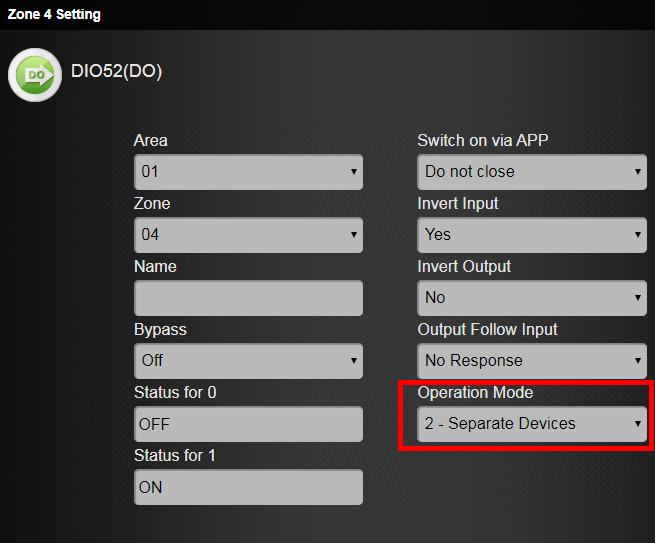Click the Name input field
Viewport: 655px width, 543px height.
coord(248,298)
